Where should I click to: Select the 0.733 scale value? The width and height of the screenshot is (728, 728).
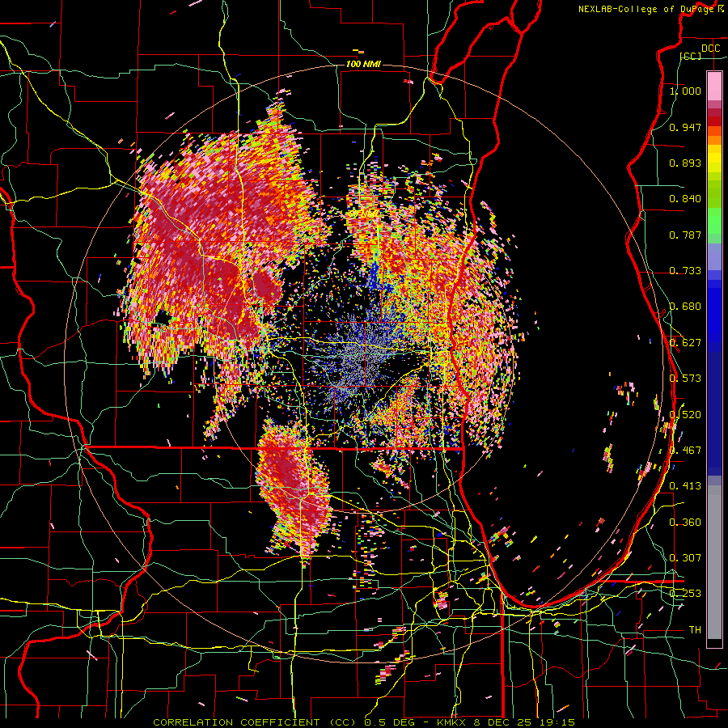(x=685, y=271)
